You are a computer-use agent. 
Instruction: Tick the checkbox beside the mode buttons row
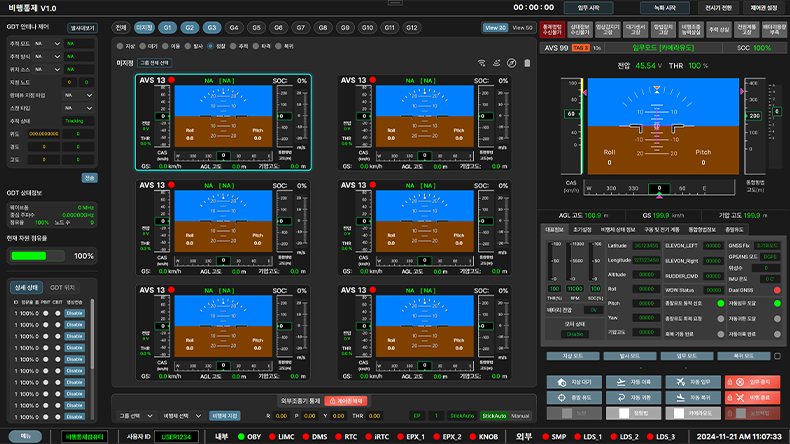(777, 356)
